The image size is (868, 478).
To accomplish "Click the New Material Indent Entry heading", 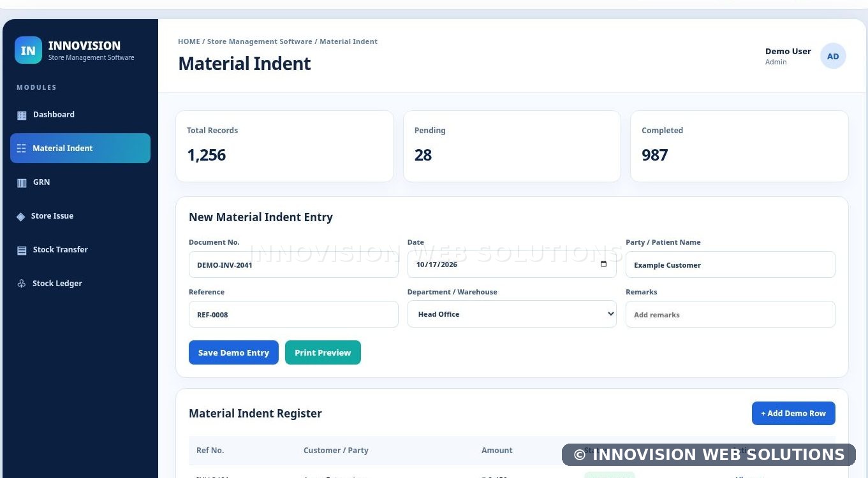I will [x=261, y=217].
